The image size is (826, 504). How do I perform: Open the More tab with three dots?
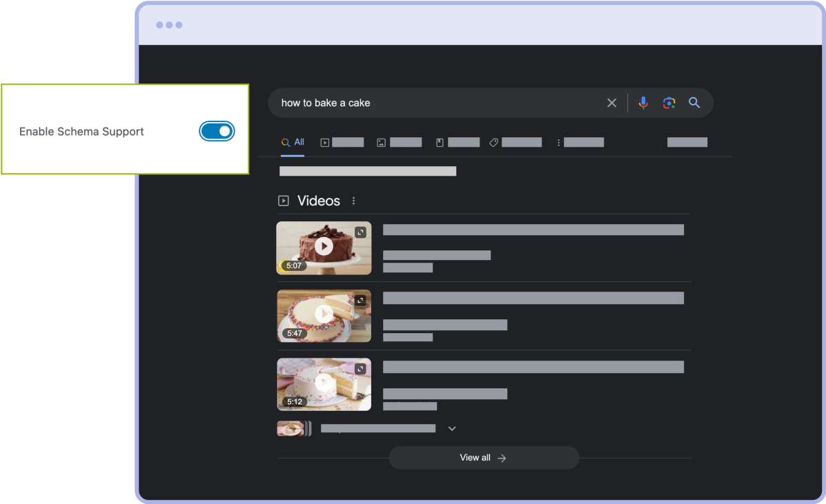[580, 143]
